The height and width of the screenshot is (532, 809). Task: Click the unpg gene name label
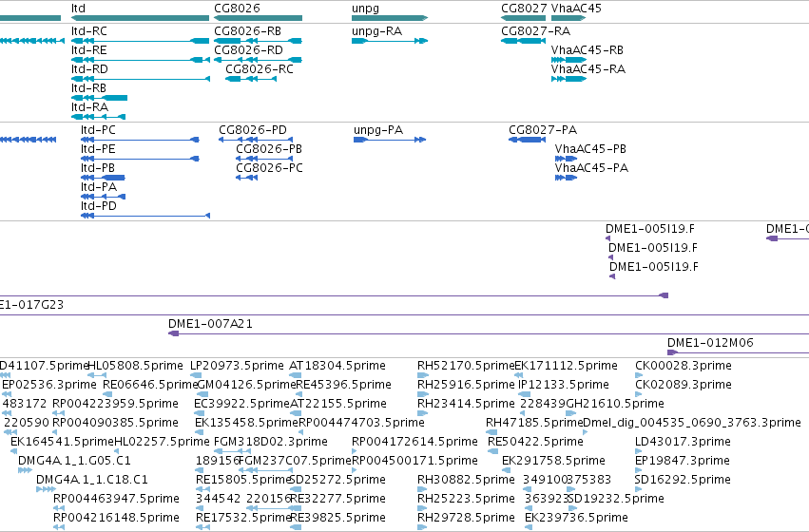[x=366, y=9]
